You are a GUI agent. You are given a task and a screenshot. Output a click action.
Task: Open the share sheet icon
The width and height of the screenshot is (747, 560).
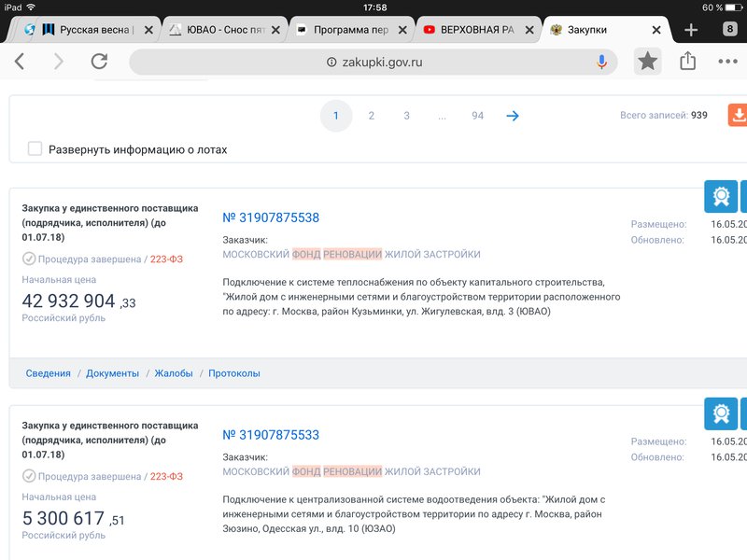687,61
